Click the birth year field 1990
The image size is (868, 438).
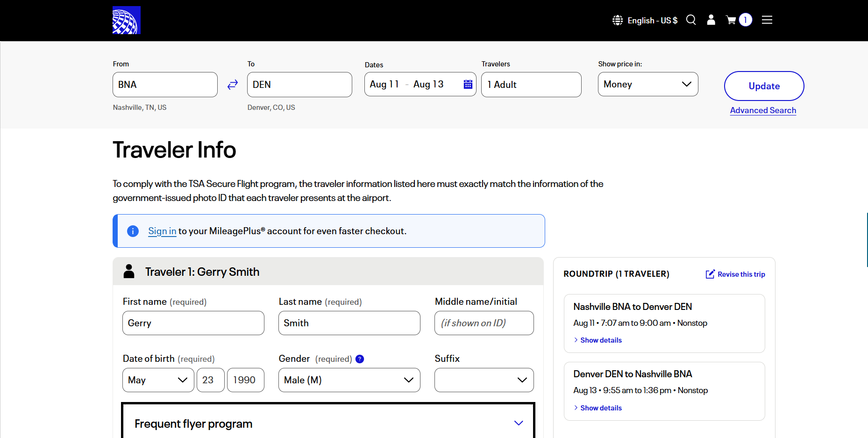[246, 380]
